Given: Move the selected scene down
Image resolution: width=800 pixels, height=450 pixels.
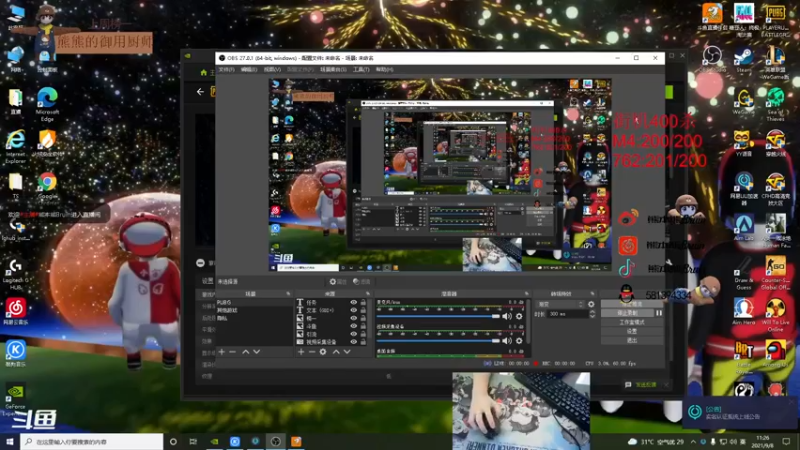Looking at the screenshot, I should pos(257,352).
